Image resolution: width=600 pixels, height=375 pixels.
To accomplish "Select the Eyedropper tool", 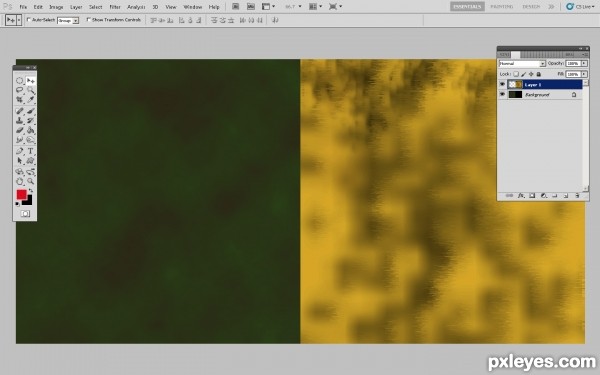I will [31, 100].
